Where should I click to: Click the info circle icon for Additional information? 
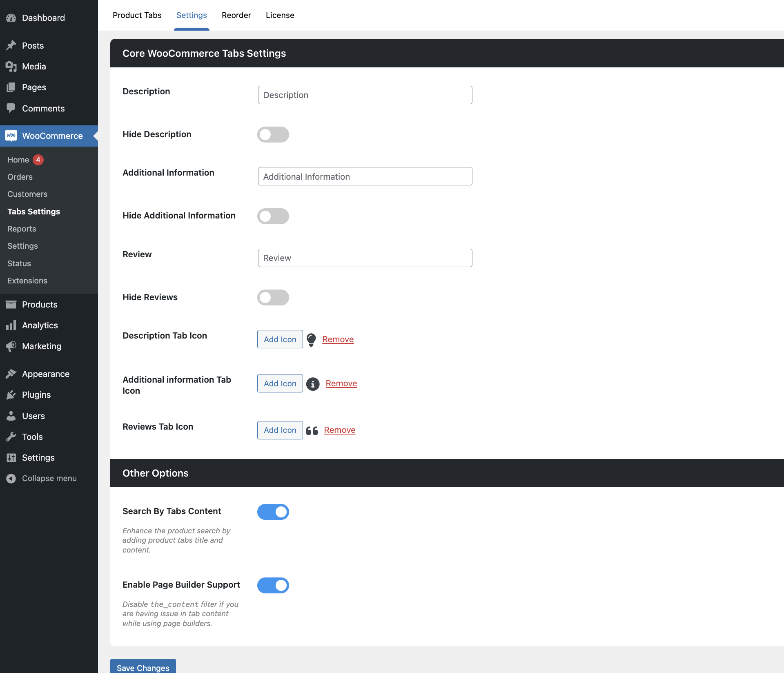click(313, 384)
